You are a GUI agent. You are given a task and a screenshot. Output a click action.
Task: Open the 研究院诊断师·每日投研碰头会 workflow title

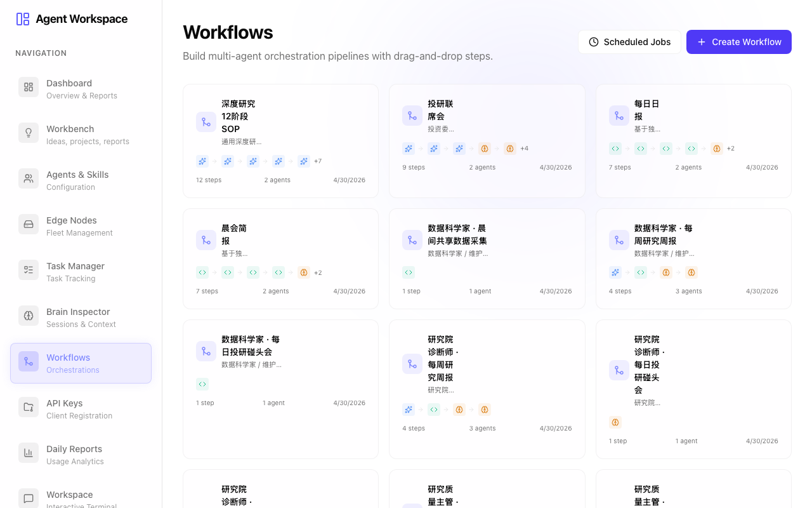[650, 364]
